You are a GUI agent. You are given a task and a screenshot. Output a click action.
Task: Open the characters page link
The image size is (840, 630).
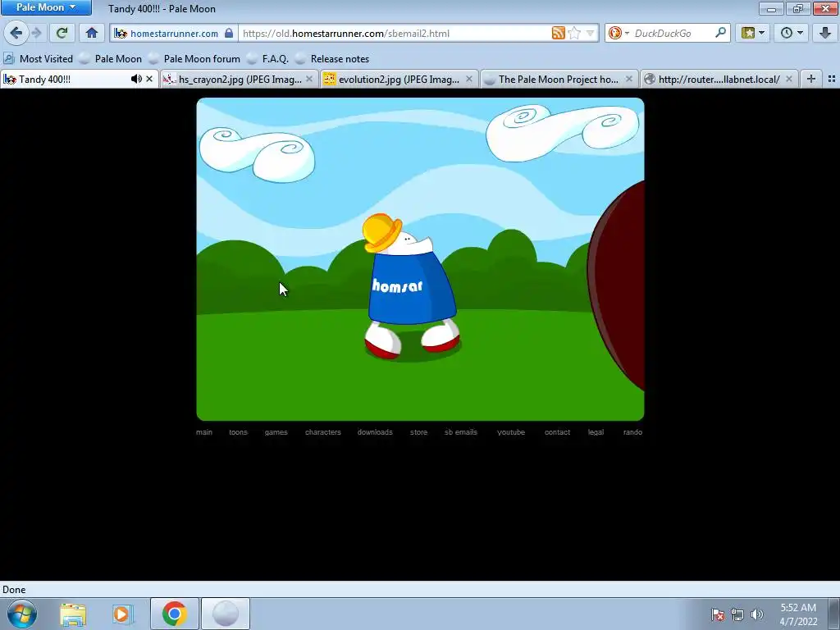[323, 431]
